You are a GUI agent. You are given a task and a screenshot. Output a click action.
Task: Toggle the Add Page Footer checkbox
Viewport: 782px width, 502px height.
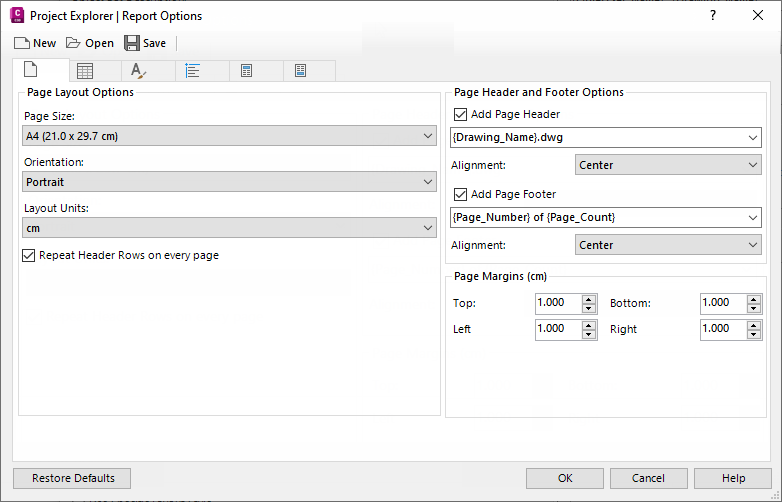[460, 195]
